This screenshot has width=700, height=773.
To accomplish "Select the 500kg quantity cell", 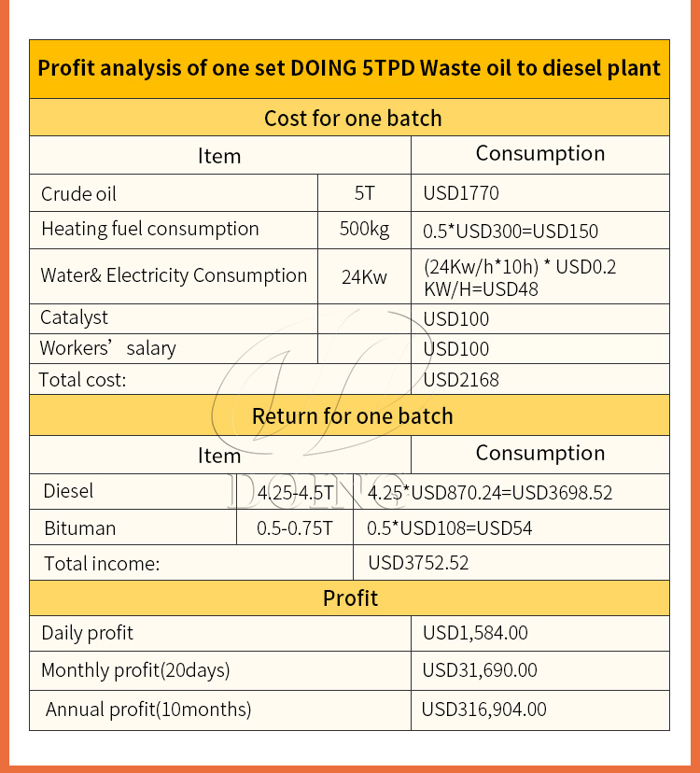I will pos(364,230).
